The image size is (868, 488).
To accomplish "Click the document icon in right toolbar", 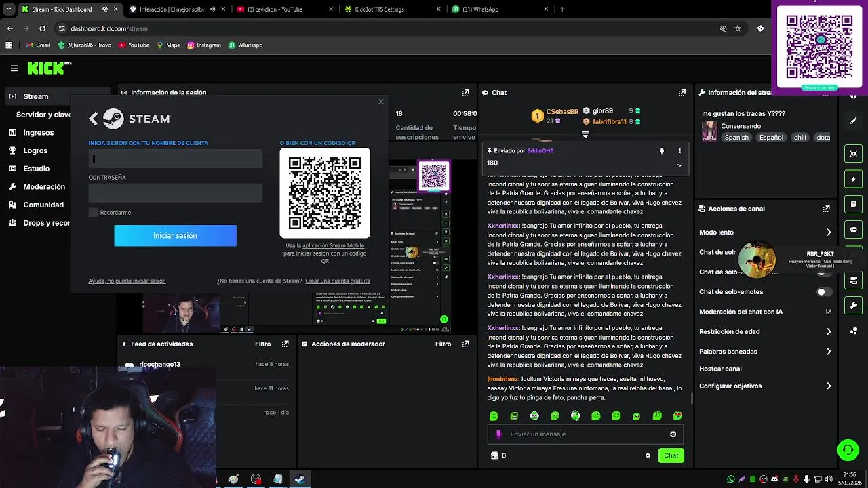I will click(854, 204).
